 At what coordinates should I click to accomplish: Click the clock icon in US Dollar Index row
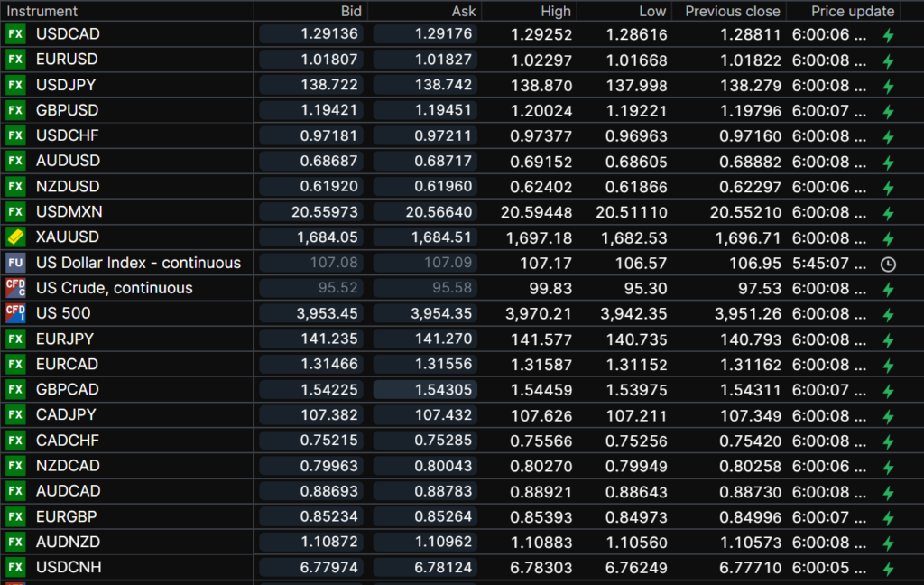click(888, 264)
